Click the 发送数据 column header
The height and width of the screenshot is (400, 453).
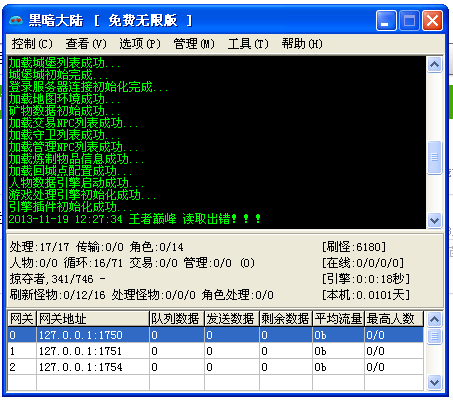click(232, 319)
